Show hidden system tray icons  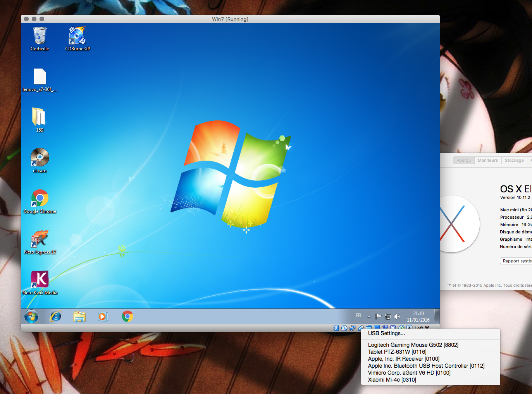pos(369,317)
